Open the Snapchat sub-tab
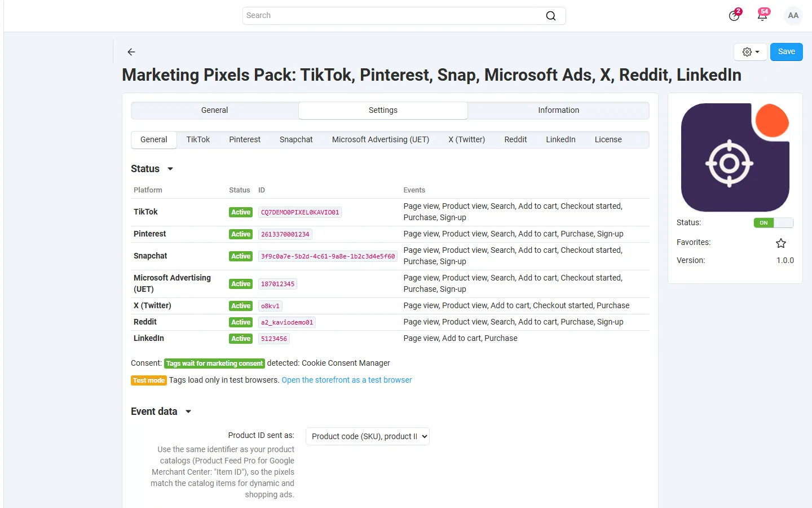This screenshot has height=508, width=812. click(296, 140)
